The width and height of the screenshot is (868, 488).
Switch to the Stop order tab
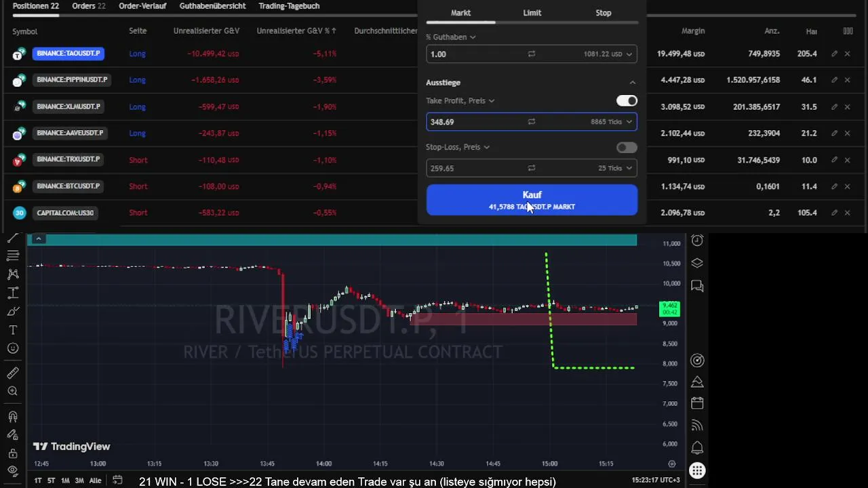pyautogui.click(x=603, y=13)
